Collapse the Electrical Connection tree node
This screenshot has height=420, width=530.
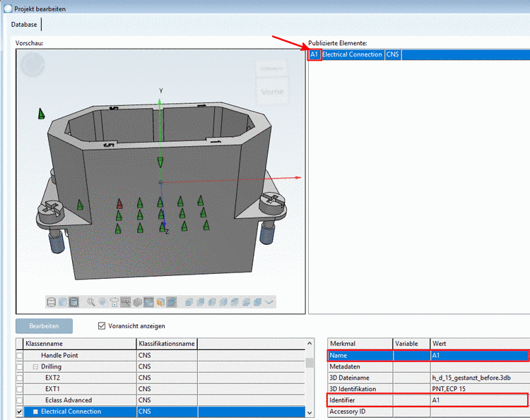[35, 412]
